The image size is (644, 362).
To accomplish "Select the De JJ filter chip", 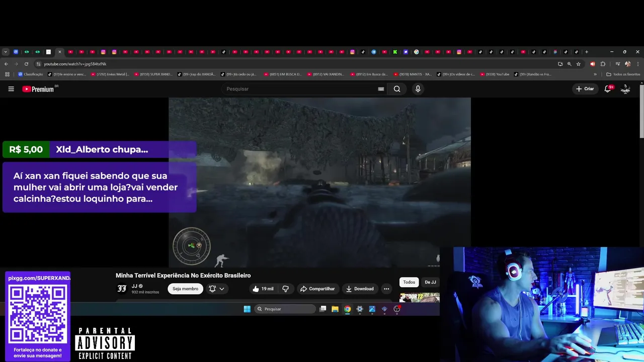I will coord(430,282).
